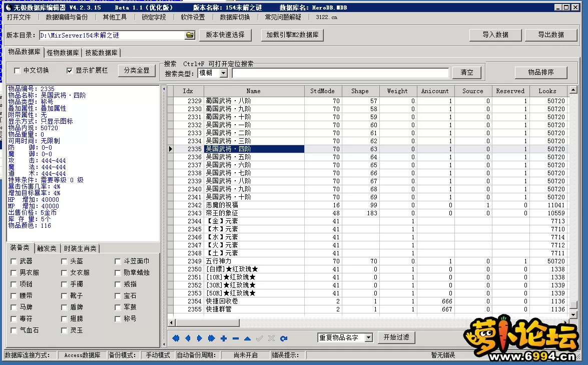Check the 头盔 category box

click(64, 261)
